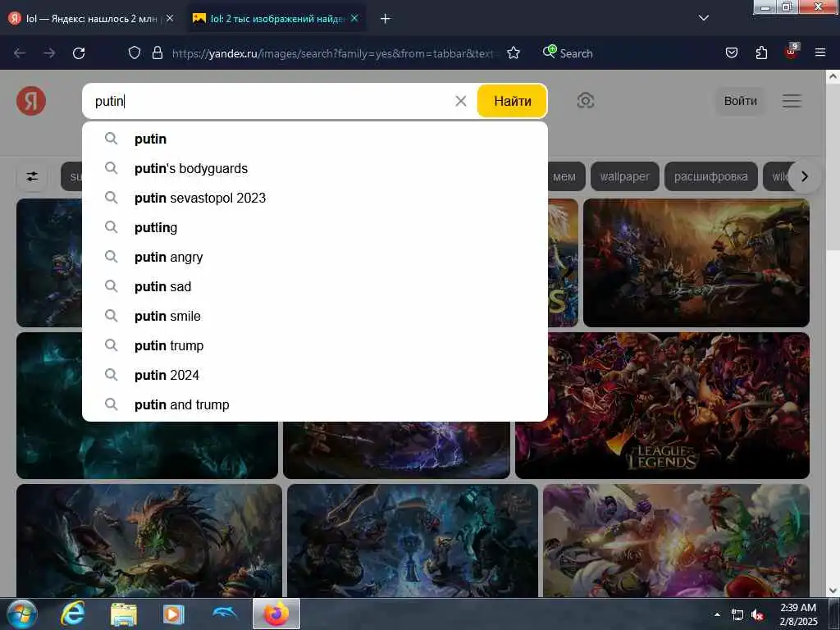
Task: Open the red extension icon with badge
Action: click(792, 52)
